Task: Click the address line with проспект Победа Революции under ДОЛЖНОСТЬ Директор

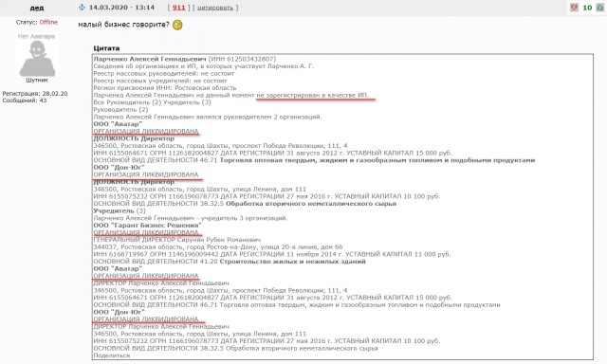Action: click(220, 146)
